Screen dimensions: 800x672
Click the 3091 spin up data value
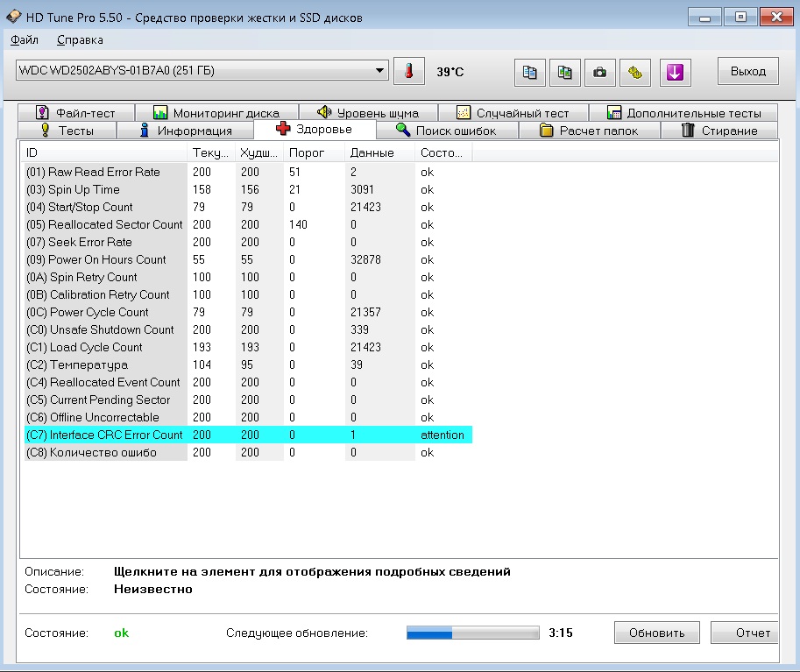(362, 189)
